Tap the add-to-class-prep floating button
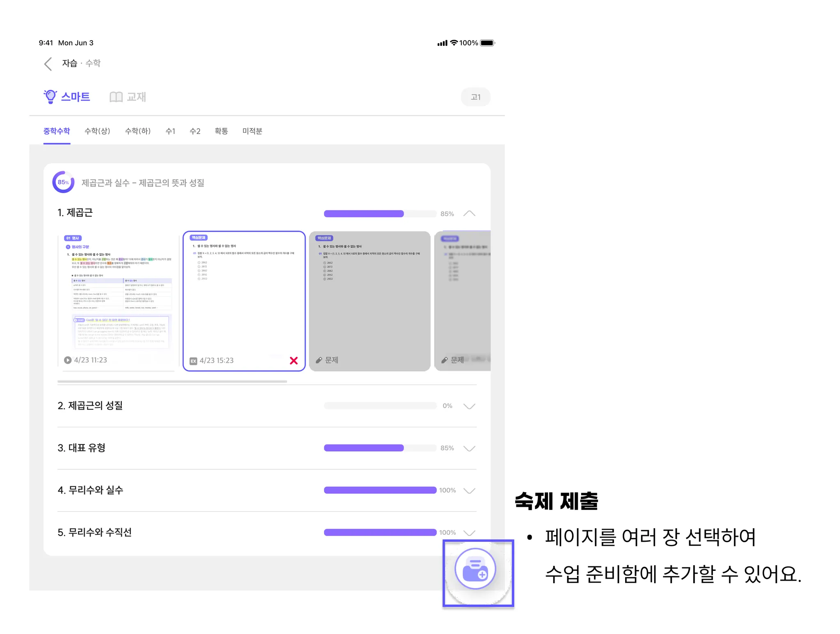 point(475,569)
